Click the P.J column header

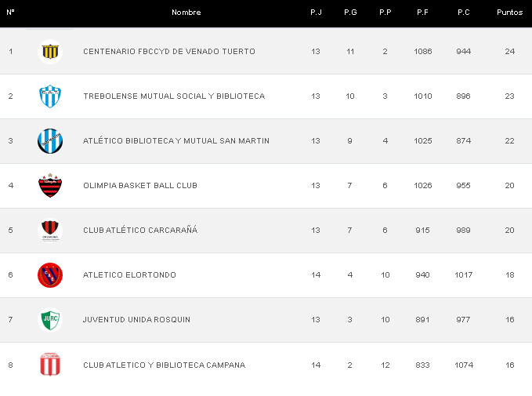click(316, 13)
